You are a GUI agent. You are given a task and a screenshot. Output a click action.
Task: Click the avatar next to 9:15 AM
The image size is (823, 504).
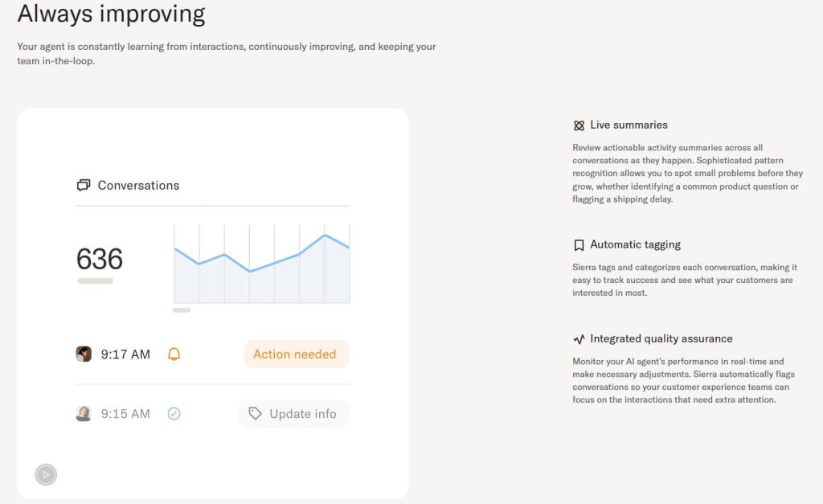(84, 414)
